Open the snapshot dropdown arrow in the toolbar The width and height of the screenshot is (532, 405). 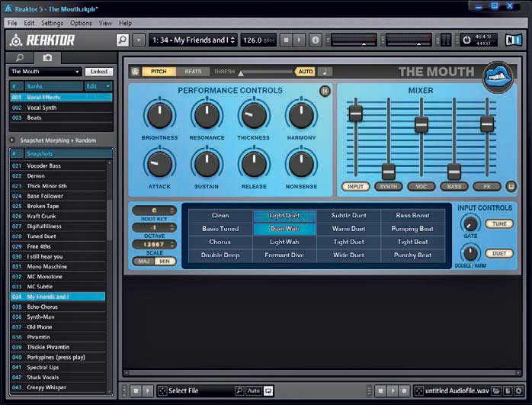point(139,40)
